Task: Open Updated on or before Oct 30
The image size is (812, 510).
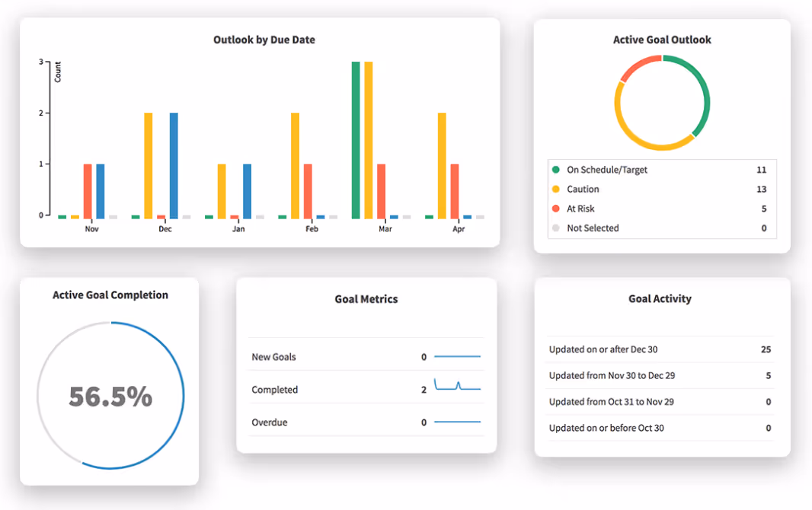Action: tap(660, 428)
